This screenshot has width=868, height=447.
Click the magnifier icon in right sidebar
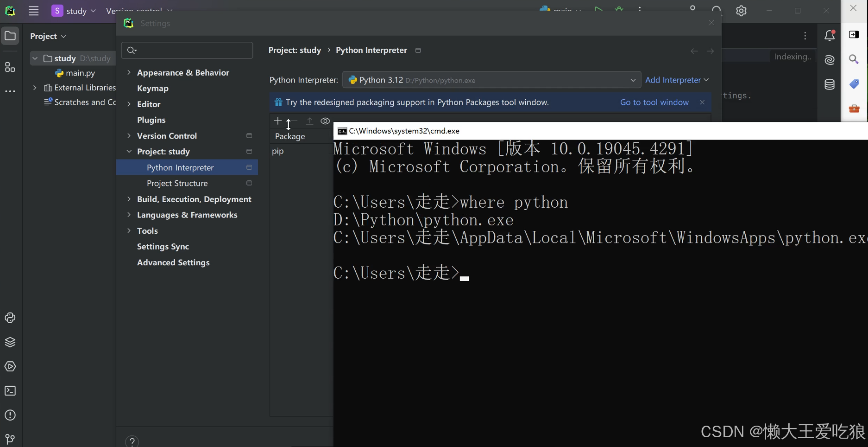pyautogui.click(x=854, y=59)
